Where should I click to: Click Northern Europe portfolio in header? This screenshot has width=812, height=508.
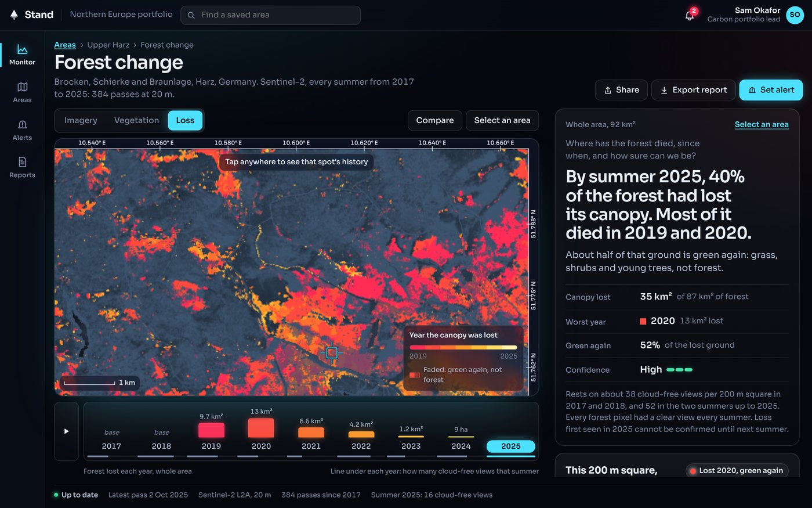pos(121,15)
